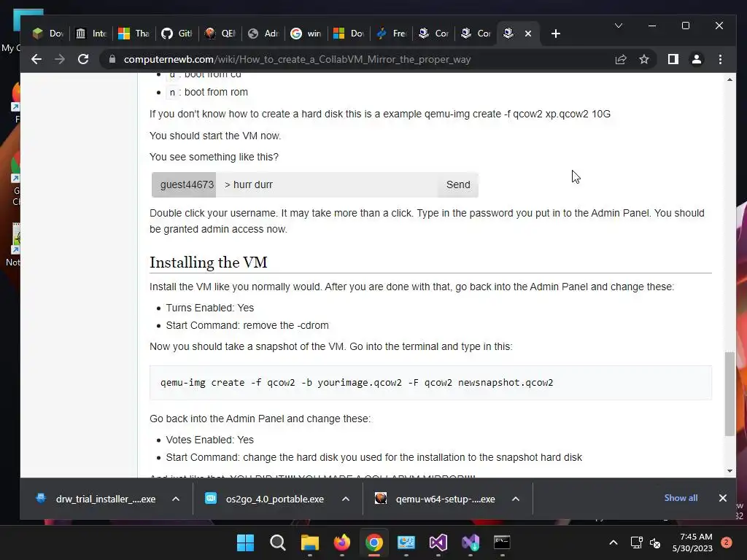Open the Windows Start menu

(x=245, y=542)
